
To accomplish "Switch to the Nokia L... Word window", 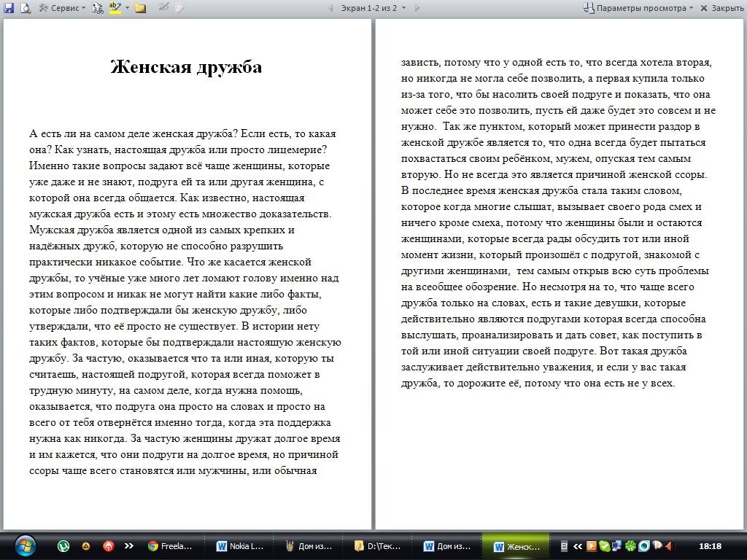I will [x=240, y=546].
